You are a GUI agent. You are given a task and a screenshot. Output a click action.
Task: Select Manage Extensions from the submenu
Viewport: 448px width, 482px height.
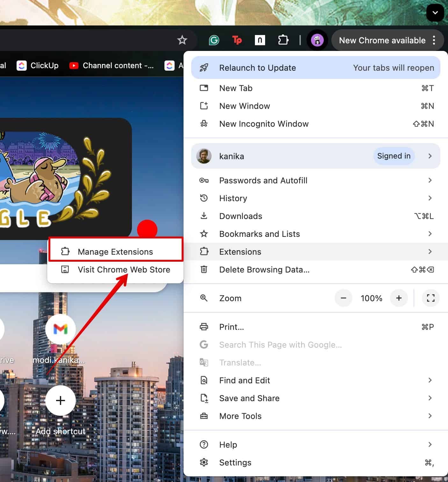point(115,252)
